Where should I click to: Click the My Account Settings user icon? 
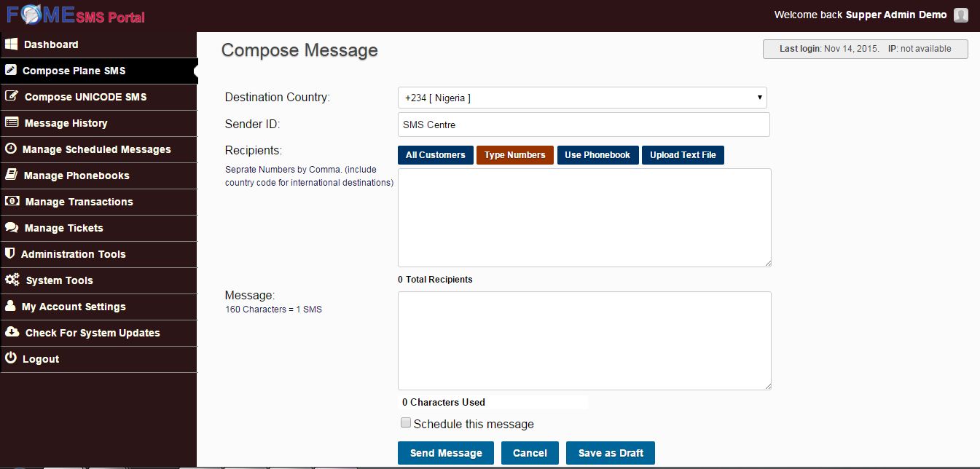tap(9, 306)
